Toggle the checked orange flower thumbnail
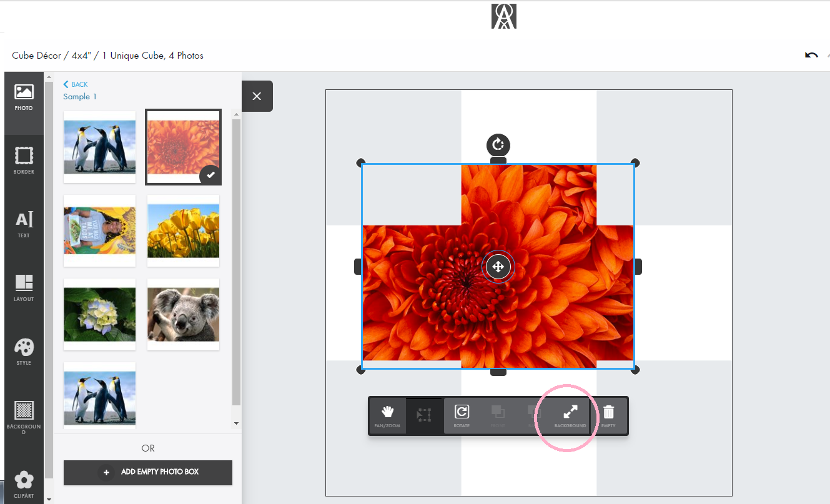The width and height of the screenshot is (830, 504). (183, 147)
